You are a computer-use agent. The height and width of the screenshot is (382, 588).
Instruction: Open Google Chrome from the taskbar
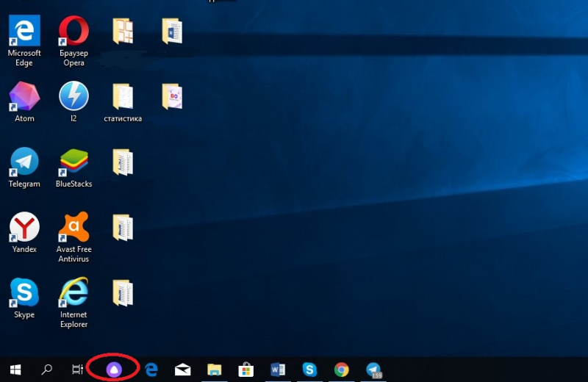[x=341, y=370]
